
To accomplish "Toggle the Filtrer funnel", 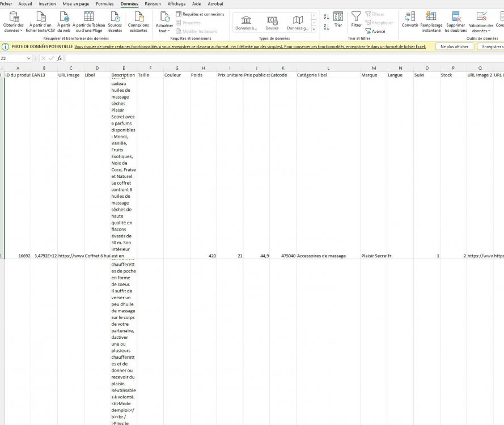I will (356, 19).
